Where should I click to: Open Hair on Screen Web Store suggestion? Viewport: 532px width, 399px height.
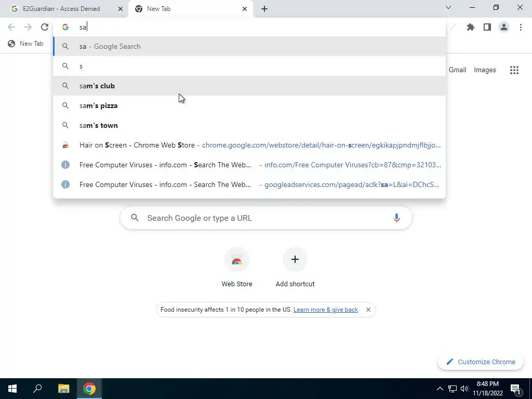(x=249, y=145)
